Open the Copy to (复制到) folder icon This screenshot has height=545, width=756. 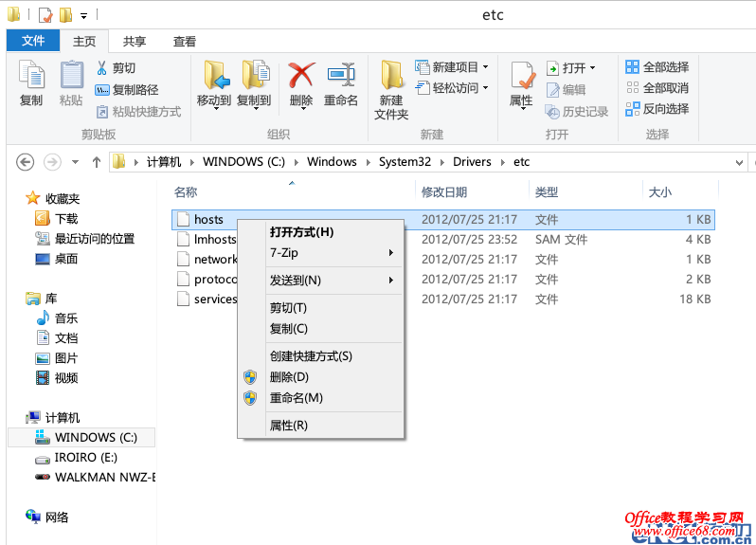[255, 75]
